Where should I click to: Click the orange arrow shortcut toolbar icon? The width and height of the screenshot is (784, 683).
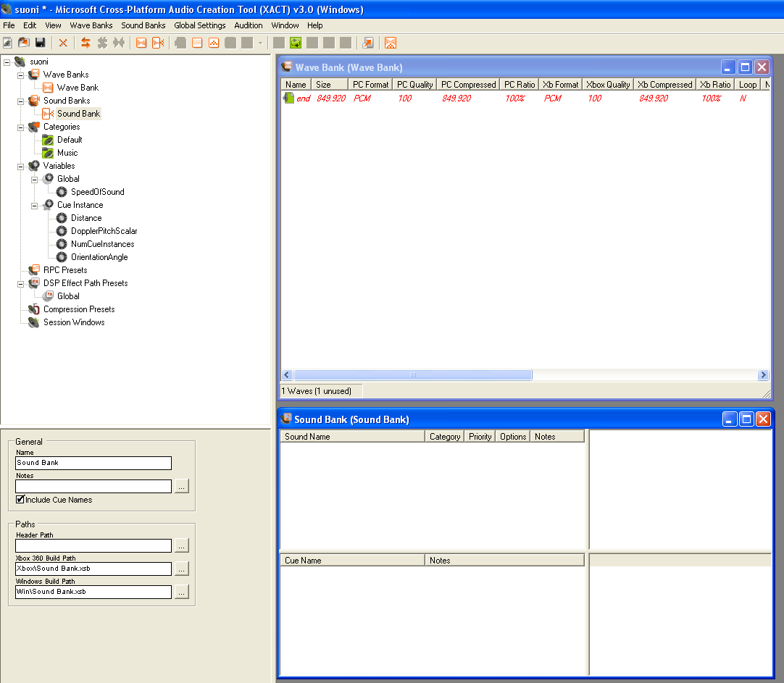[368, 43]
